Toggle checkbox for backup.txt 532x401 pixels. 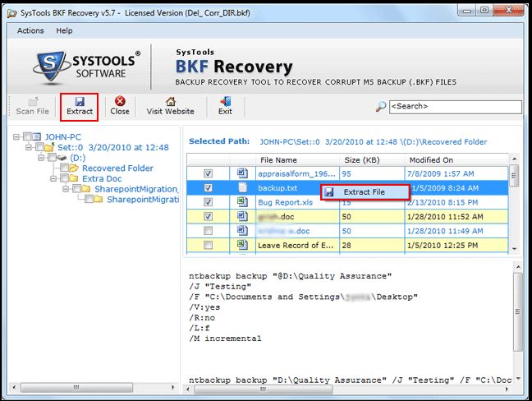[208, 188]
